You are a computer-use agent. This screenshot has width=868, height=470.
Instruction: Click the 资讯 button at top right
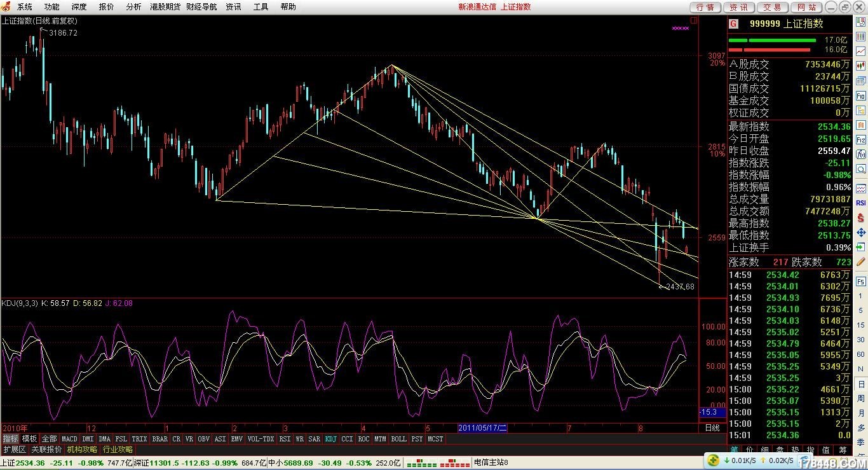point(738,7)
